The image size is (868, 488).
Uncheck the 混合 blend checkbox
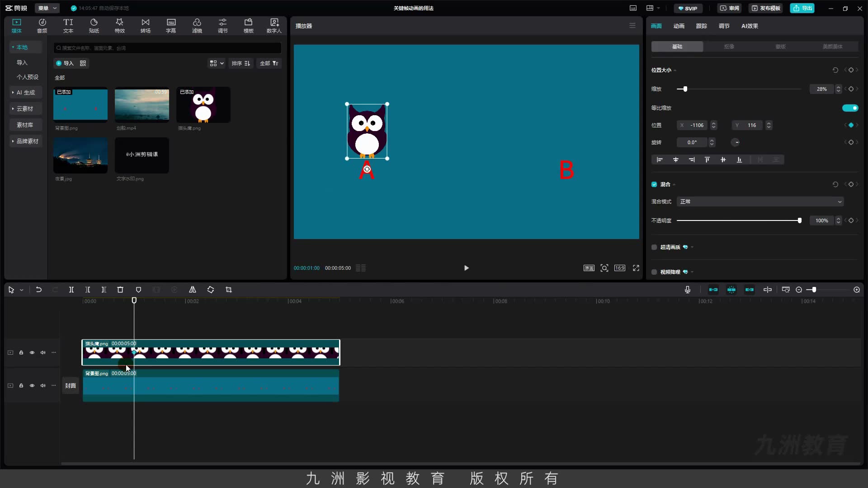[x=654, y=184]
